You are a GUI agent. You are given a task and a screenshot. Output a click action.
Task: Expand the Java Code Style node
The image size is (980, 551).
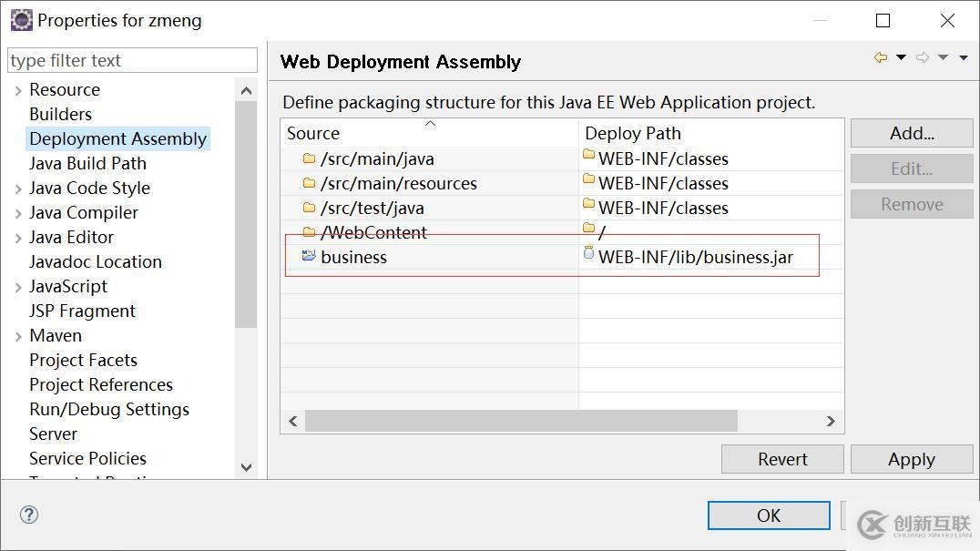point(18,189)
